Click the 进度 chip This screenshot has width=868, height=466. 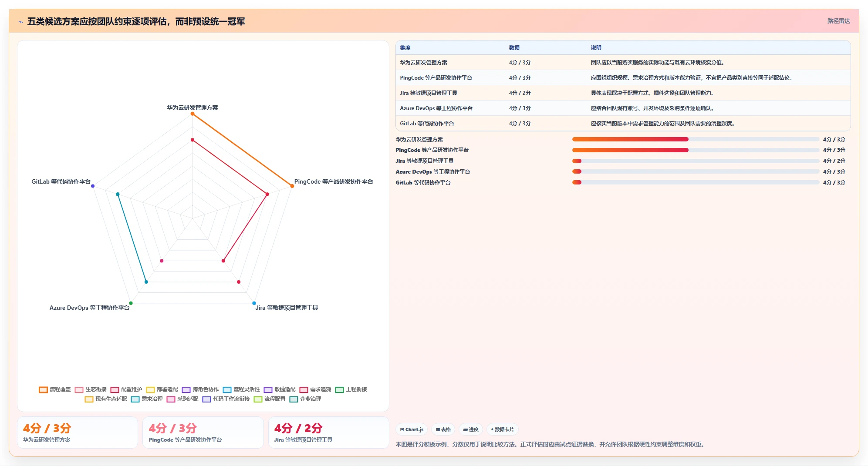(x=471, y=429)
